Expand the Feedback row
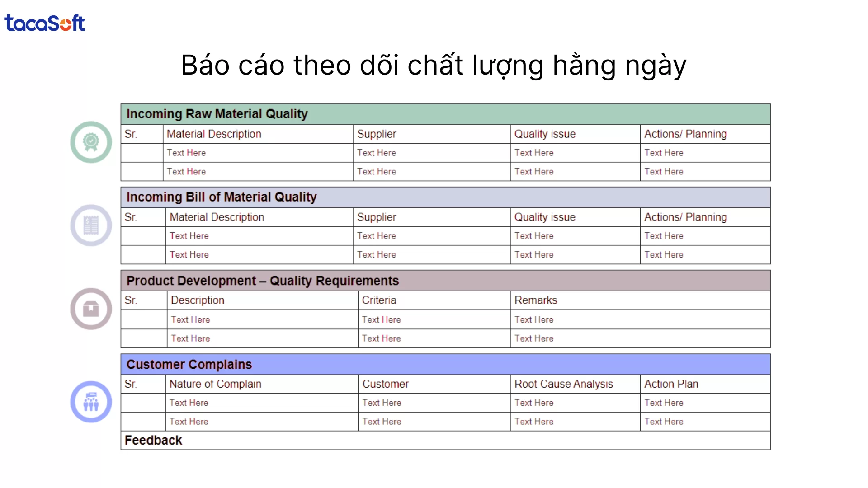Screen dimensions: 868x488 click(445, 440)
